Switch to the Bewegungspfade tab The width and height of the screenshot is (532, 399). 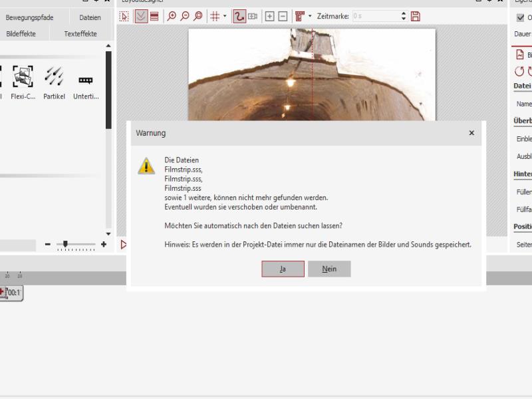(x=29, y=17)
